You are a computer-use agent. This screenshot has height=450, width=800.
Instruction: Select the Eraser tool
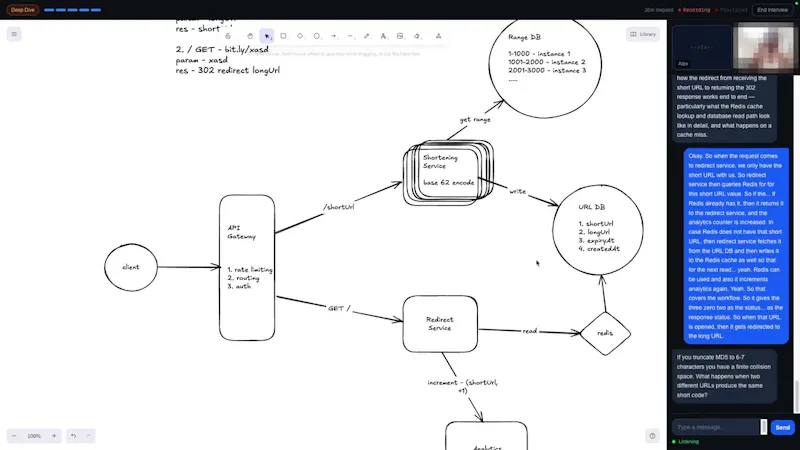tap(417, 36)
